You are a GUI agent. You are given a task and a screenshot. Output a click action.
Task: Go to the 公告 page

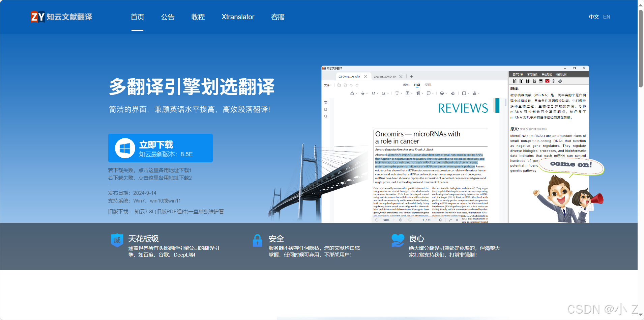[168, 17]
